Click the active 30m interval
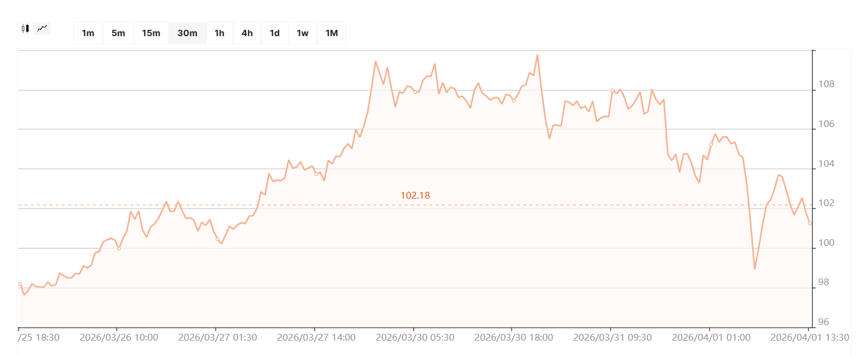 coord(188,33)
